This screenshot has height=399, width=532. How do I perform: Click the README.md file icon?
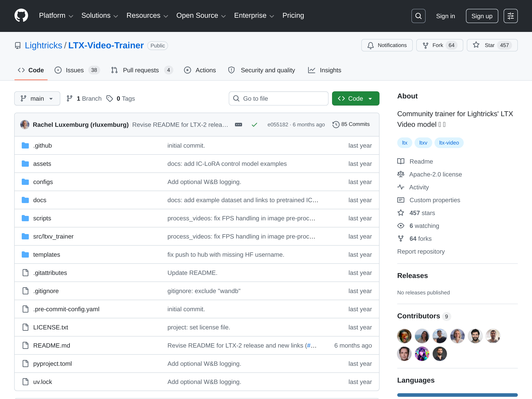click(25, 345)
